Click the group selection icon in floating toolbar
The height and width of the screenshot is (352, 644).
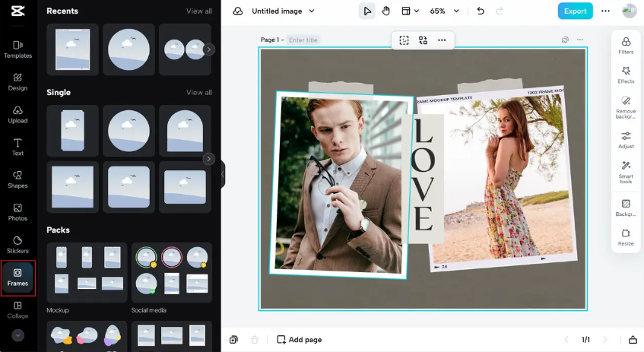click(404, 40)
